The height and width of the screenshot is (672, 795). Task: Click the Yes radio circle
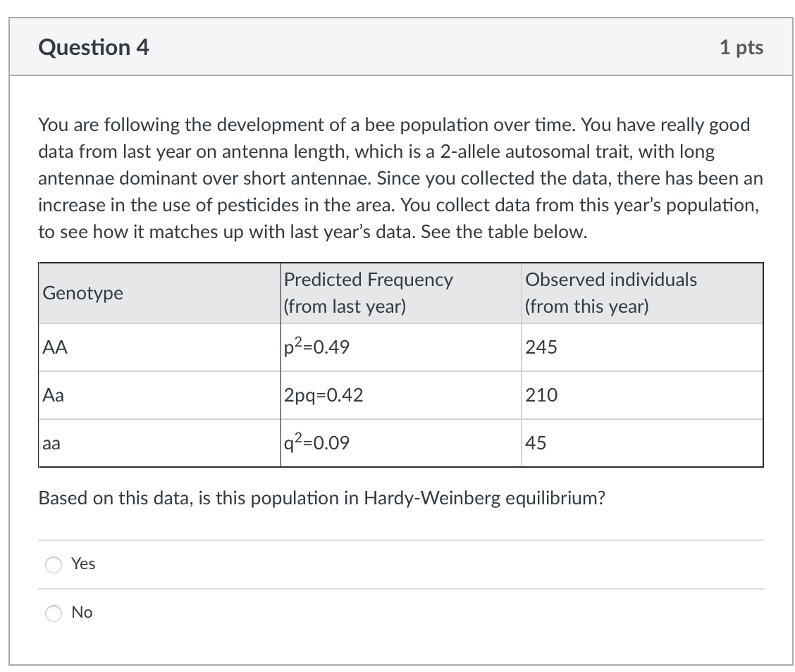click(53, 564)
